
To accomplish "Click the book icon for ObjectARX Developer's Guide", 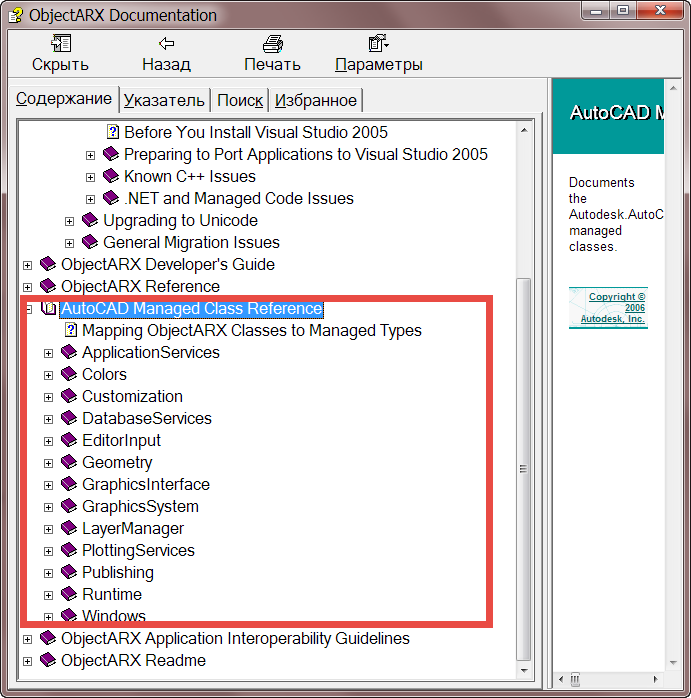I will click(48, 264).
